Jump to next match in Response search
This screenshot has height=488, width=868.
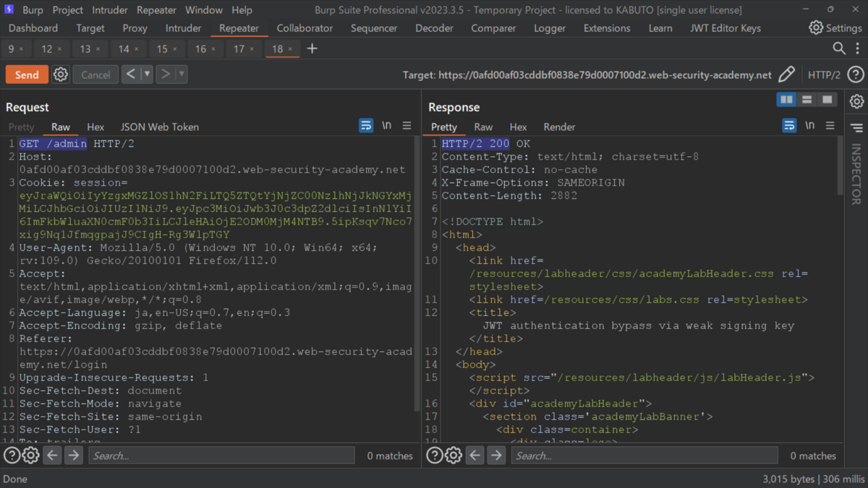click(x=496, y=455)
